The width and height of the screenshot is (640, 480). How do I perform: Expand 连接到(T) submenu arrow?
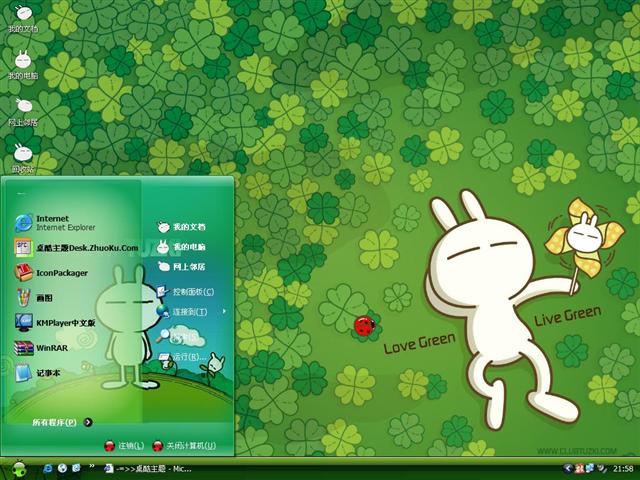pos(224,311)
